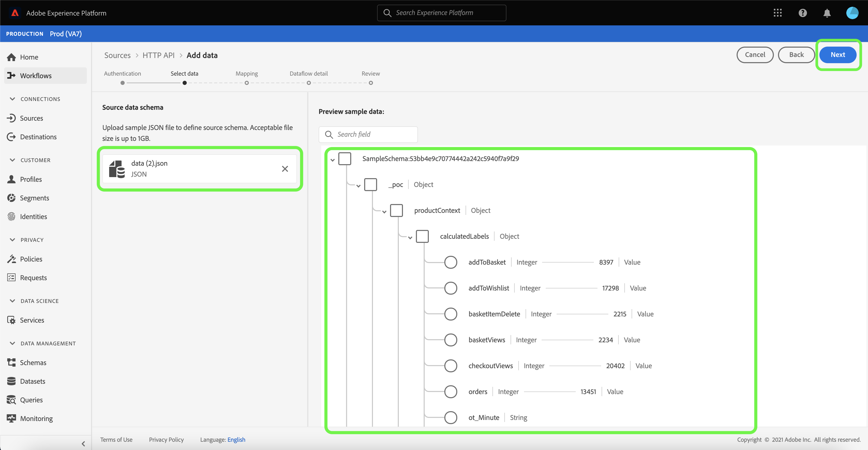The width and height of the screenshot is (868, 450).
Task: Open Segments from the sidebar
Action: pos(34,198)
